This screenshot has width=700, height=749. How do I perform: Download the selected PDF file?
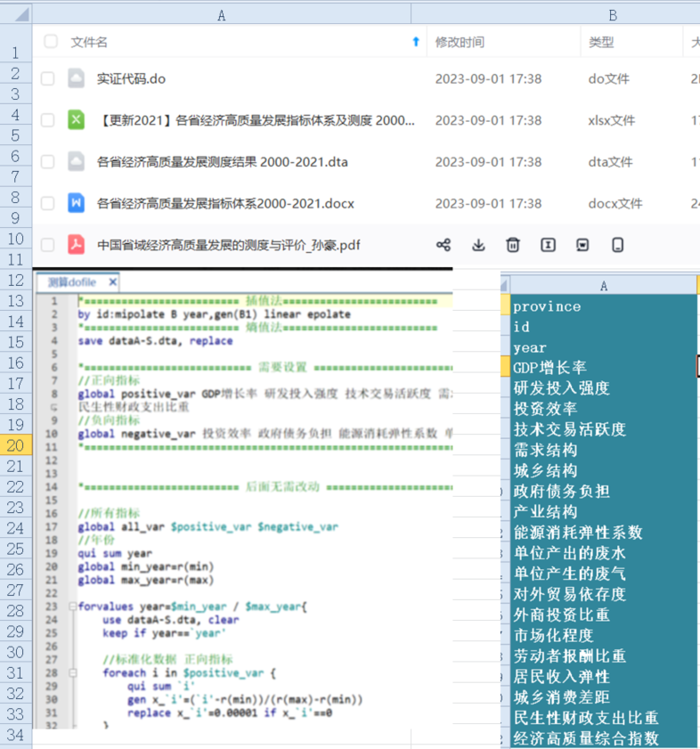click(x=478, y=245)
